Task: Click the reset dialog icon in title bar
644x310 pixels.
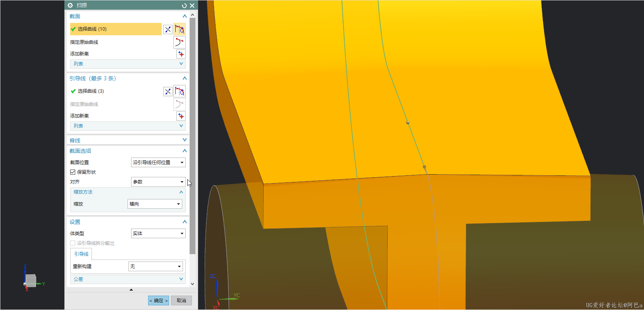Action: 184,5
